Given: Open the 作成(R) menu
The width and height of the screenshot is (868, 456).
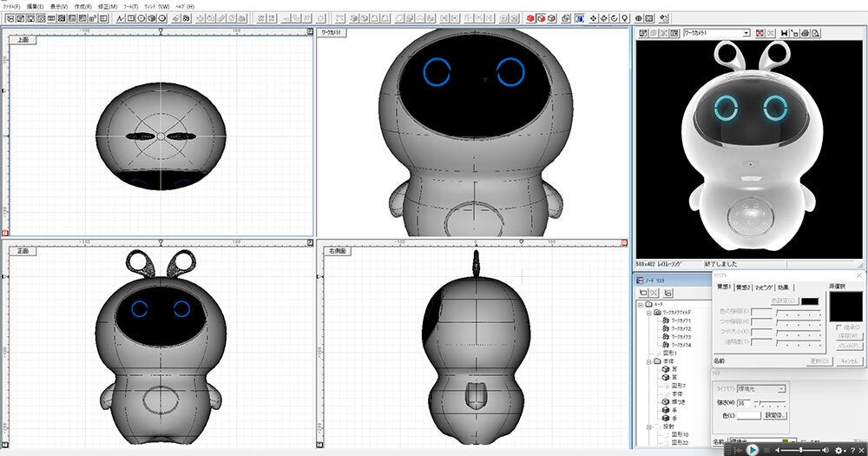Looking at the screenshot, I should tap(82, 6).
